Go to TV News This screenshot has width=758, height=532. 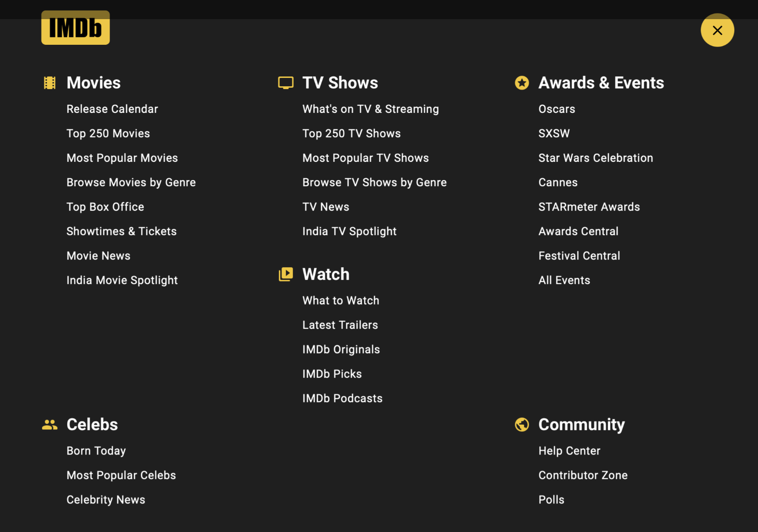point(326,207)
